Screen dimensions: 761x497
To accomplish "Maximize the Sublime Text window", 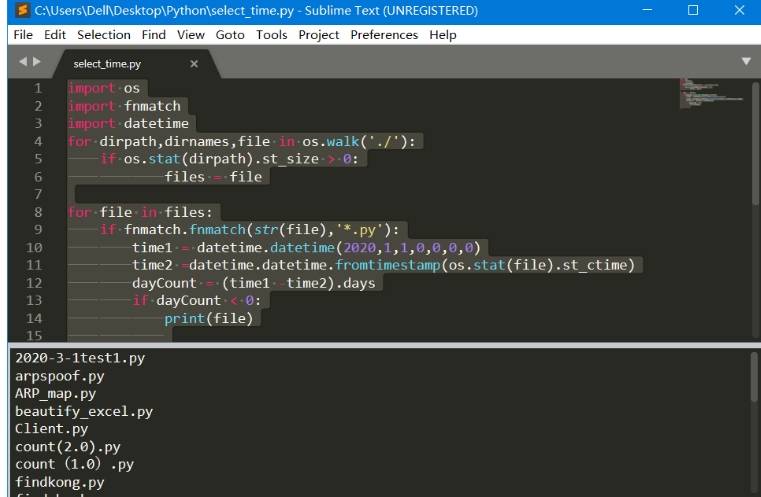I will [693, 10].
